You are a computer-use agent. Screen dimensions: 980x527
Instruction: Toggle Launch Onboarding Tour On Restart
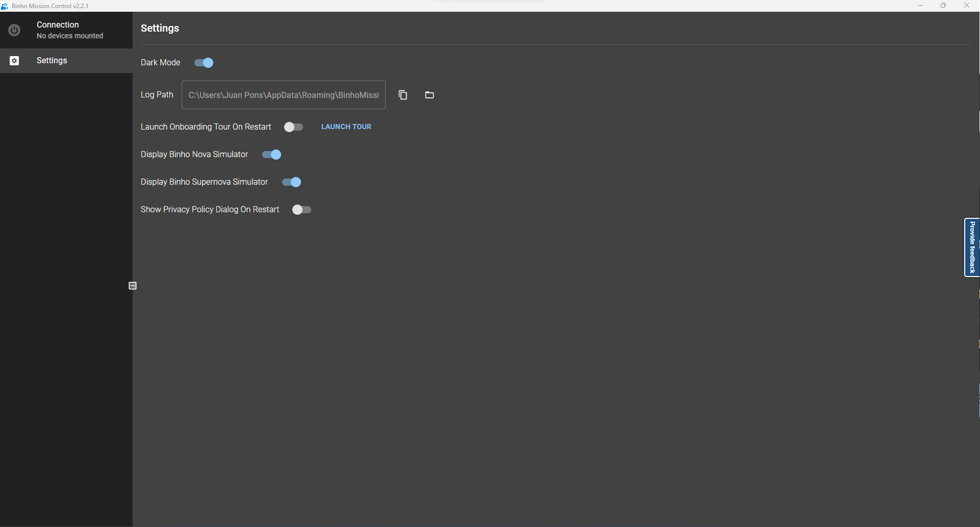294,127
